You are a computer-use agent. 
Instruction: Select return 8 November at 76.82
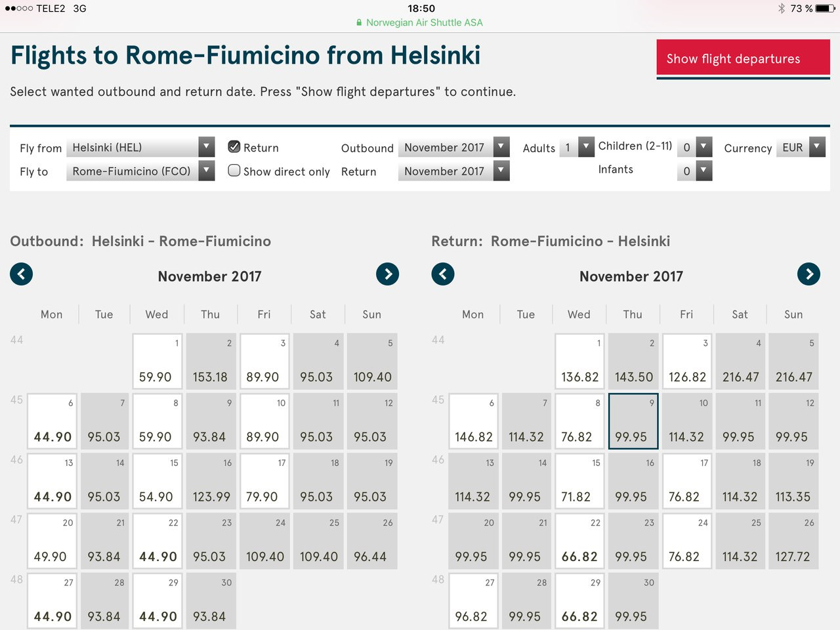(579, 421)
